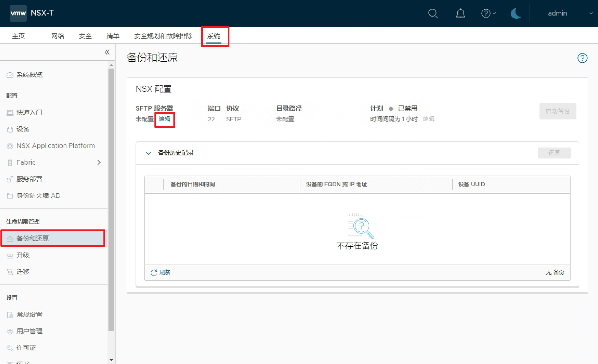Click the 启动备份 button

[x=558, y=111]
